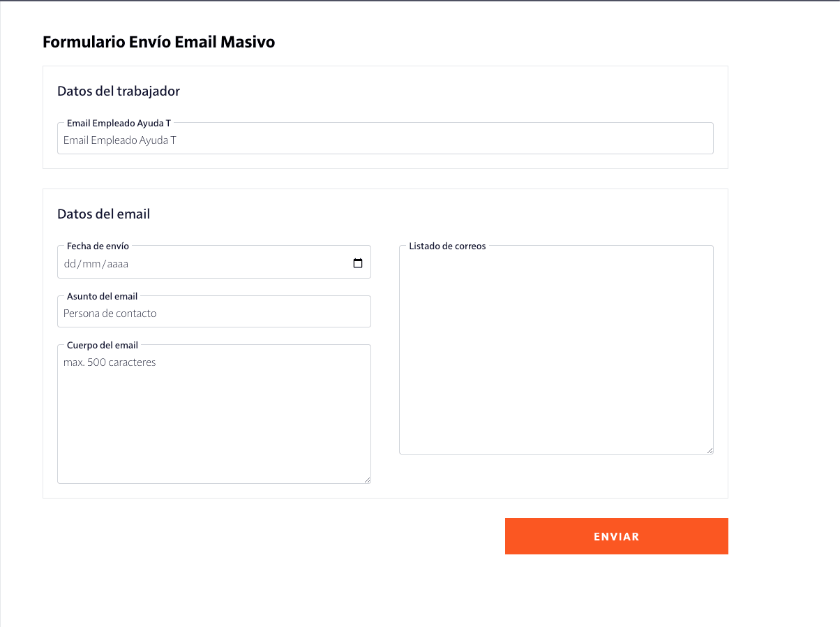Click the 'Persona de contacto' placeholder text
840x627 pixels.
(x=110, y=313)
